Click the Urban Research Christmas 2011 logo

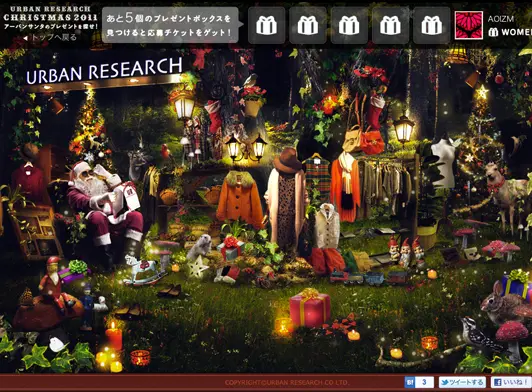[x=50, y=18]
